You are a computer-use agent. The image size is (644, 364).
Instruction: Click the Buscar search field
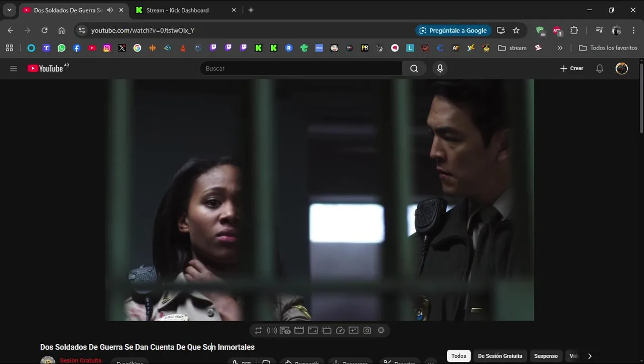tap(301, 68)
